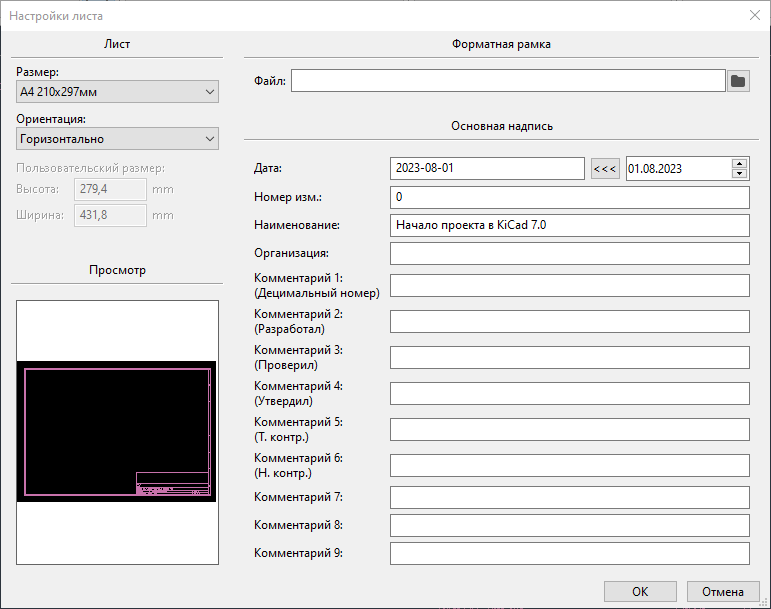Focus Комментарий 1 decimal number field
Screen dimensions: 771x609
[569, 285]
